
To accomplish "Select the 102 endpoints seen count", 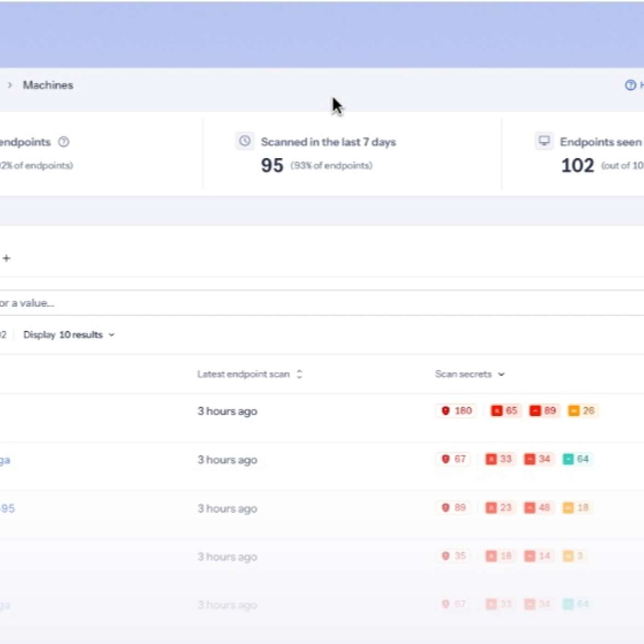I will [x=578, y=166].
